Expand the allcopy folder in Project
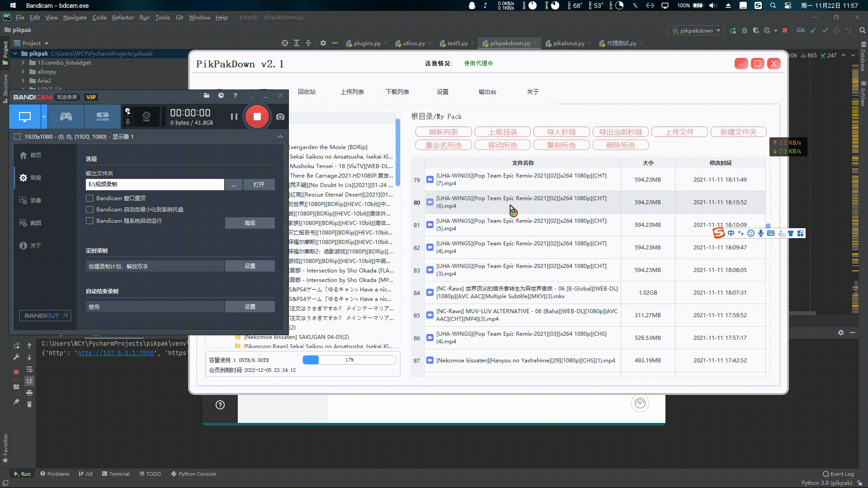This screenshot has width=868, height=488. click(23, 71)
